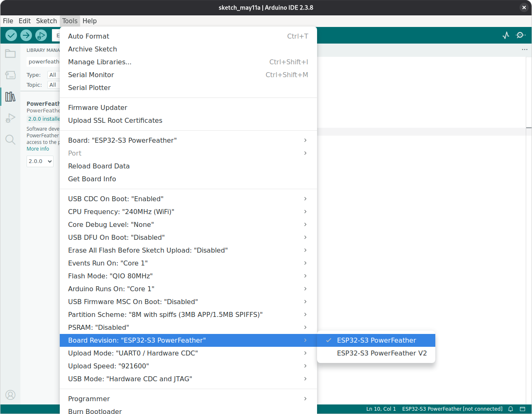Open the Search sidebar icon
This screenshot has width=532, height=414.
point(10,139)
